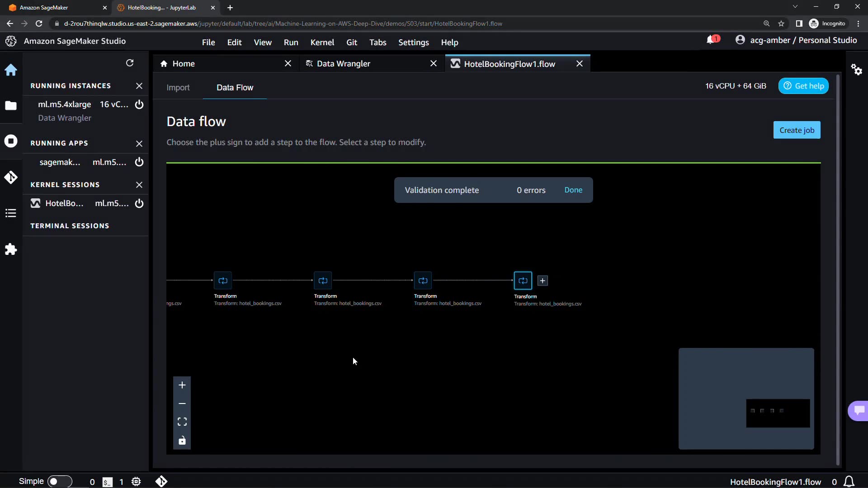Refresh the running instances list
Viewport: 868px width, 488px height.
(x=130, y=63)
